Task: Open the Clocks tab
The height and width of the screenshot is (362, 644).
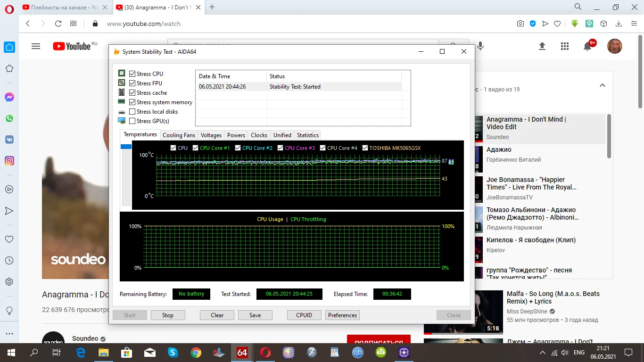Action: pos(259,135)
